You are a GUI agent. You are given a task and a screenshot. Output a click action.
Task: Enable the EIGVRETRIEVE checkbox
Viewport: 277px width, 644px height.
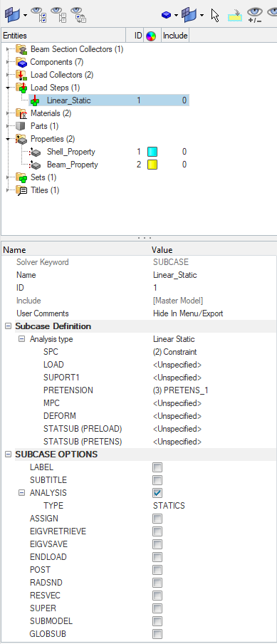157,531
